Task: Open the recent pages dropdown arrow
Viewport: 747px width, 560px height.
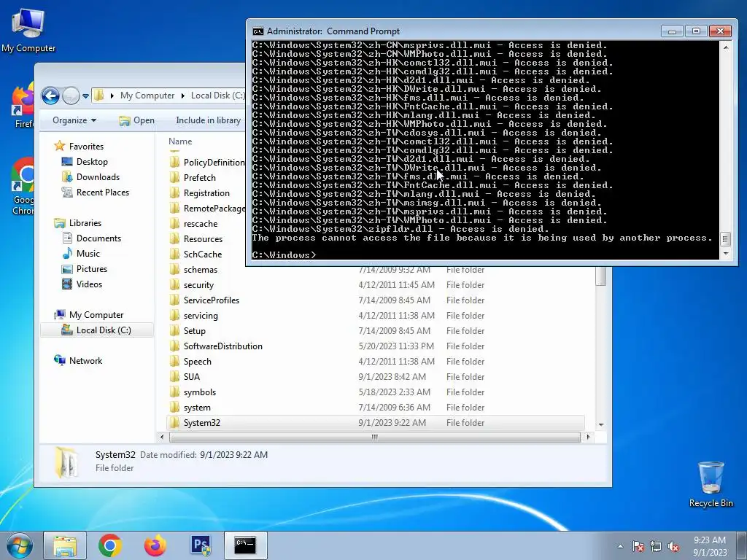Action: pos(86,96)
